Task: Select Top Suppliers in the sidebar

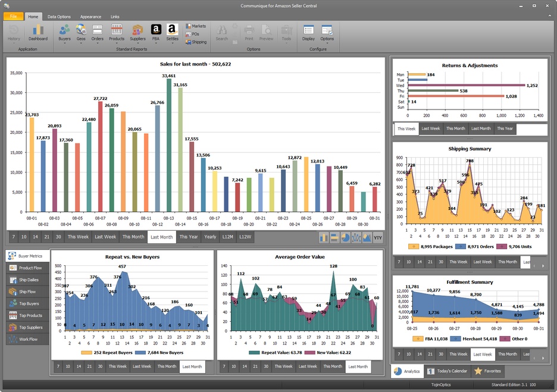Action: 27,327
